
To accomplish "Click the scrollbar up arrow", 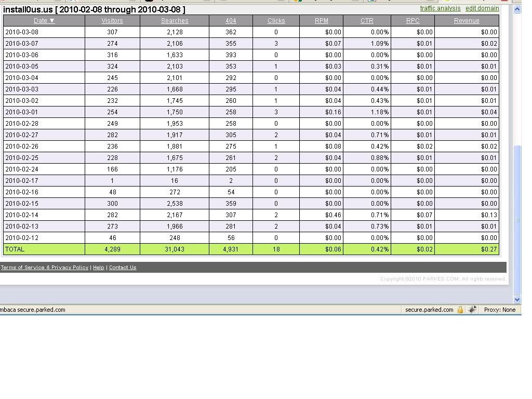I will tap(517, 8).
